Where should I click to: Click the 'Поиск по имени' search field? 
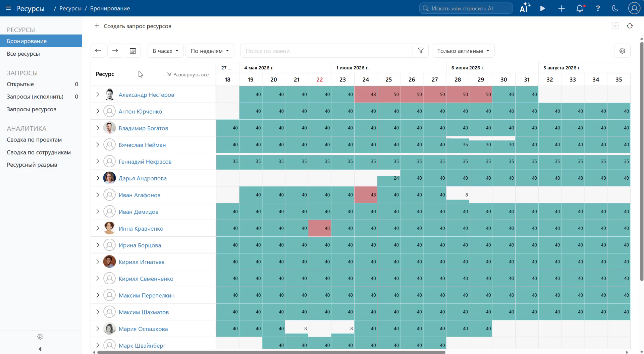pyautogui.click(x=327, y=51)
